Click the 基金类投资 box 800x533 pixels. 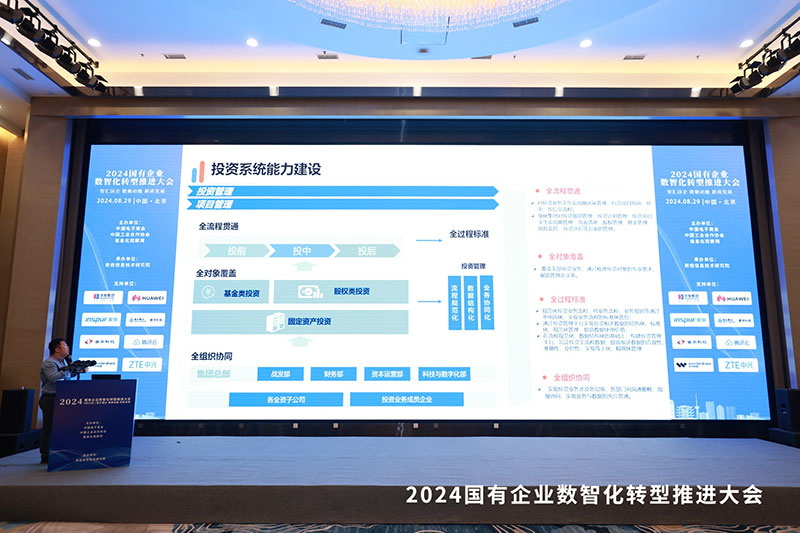click(x=231, y=292)
